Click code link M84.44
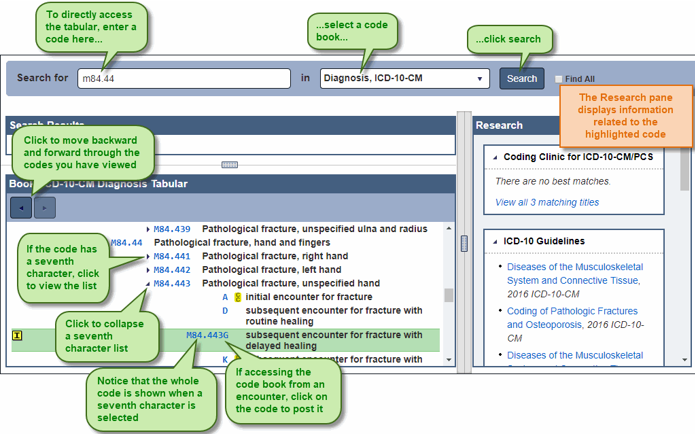The height and width of the screenshot is (434, 695). [126, 242]
